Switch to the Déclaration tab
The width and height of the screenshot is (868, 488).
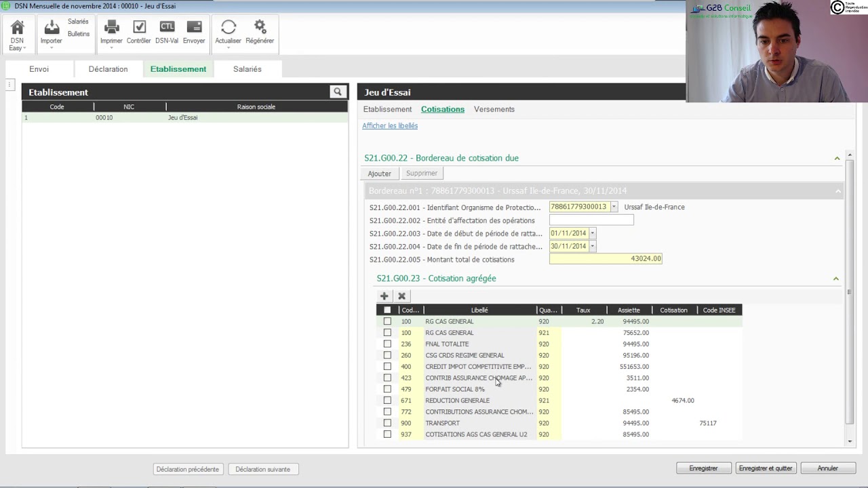tap(108, 69)
